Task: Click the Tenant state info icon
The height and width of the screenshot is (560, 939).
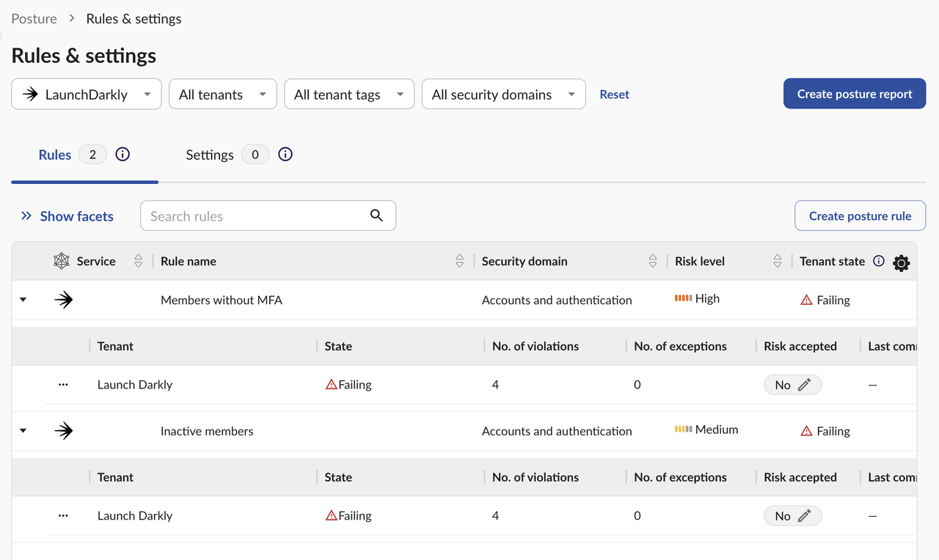Action: 879,261
